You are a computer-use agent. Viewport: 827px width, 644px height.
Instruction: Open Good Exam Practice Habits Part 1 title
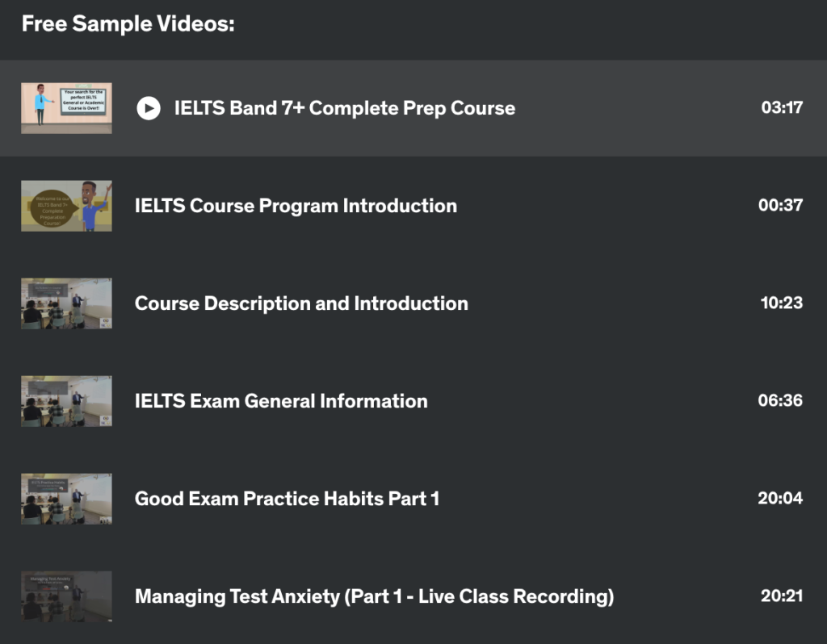pyautogui.click(x=287, y=499)
